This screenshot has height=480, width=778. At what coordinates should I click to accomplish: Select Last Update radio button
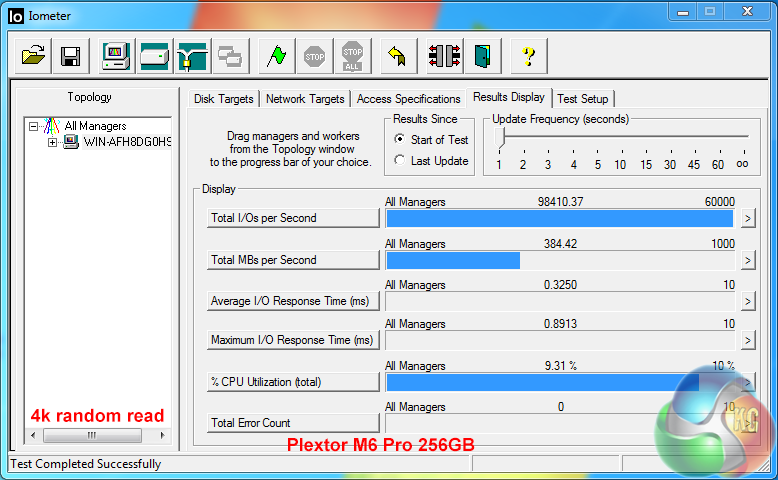[x=399, y=160]
